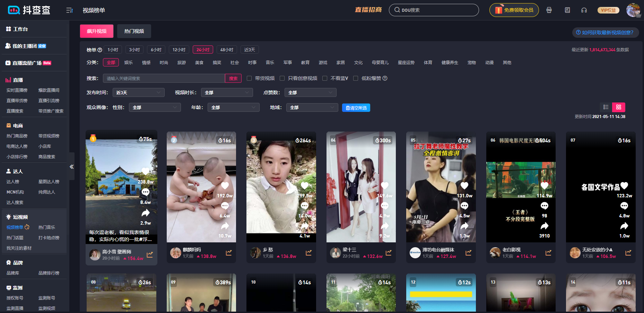Select the 12小时 ranking period
This screenshot has width=644, height=313.
pyautogui.click(x=179, y=50)
